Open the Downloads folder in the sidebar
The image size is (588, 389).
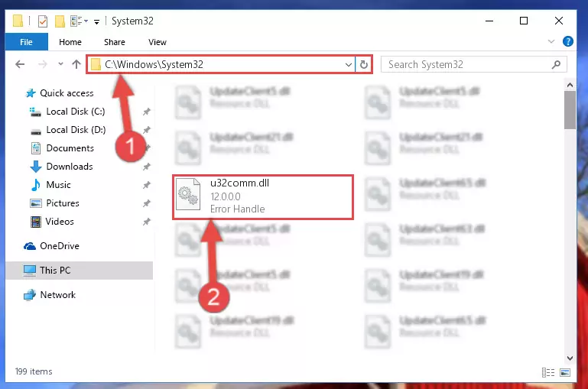click(x=70, y=167)
